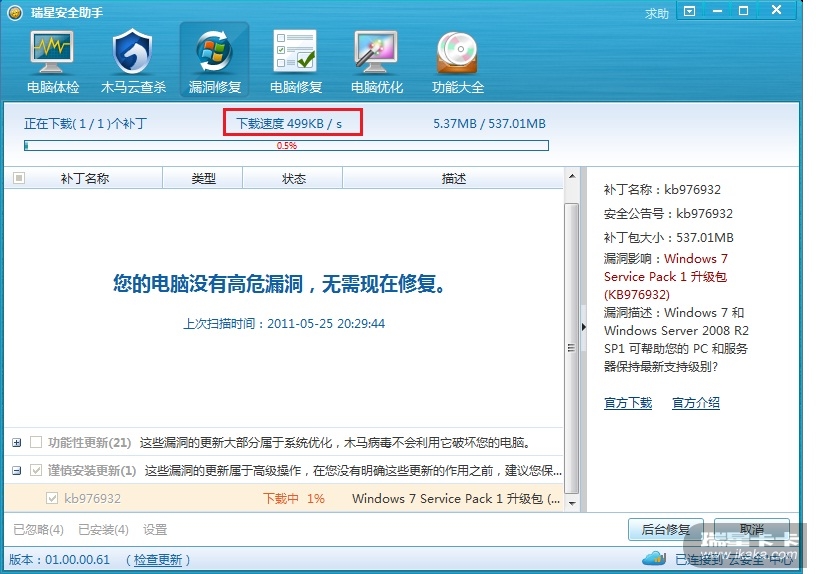
Task: Click the patch list scroll up arrow
Action: point(572,176)
